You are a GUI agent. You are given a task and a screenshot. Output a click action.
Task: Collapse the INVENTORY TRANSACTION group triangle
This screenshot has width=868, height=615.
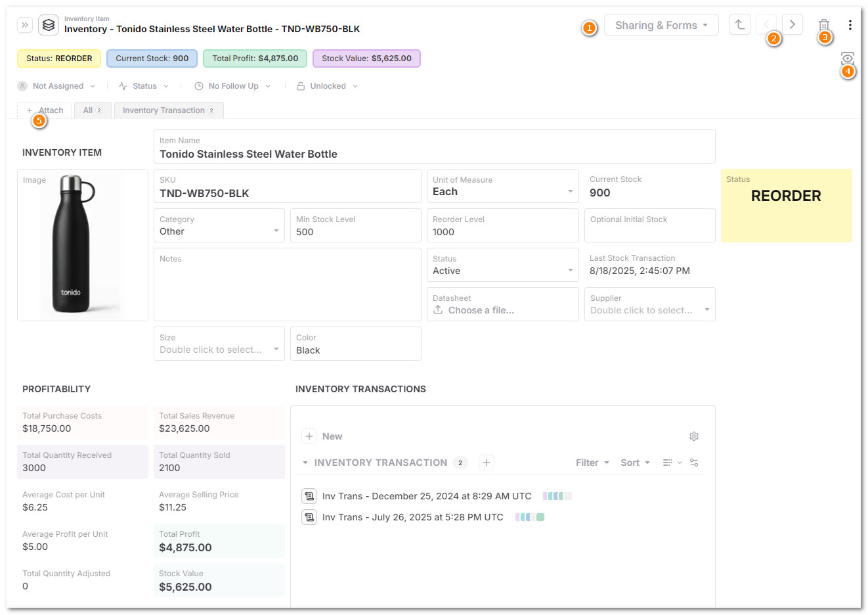(305, 463)
